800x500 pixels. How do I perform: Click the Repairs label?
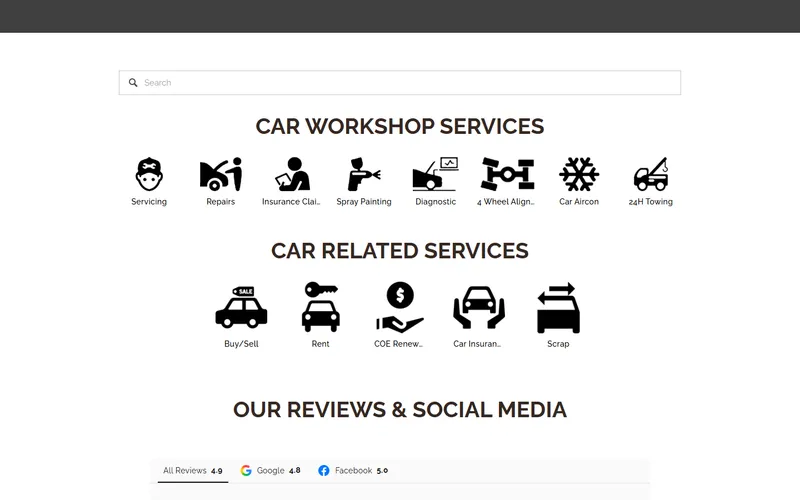click(220, 202)
